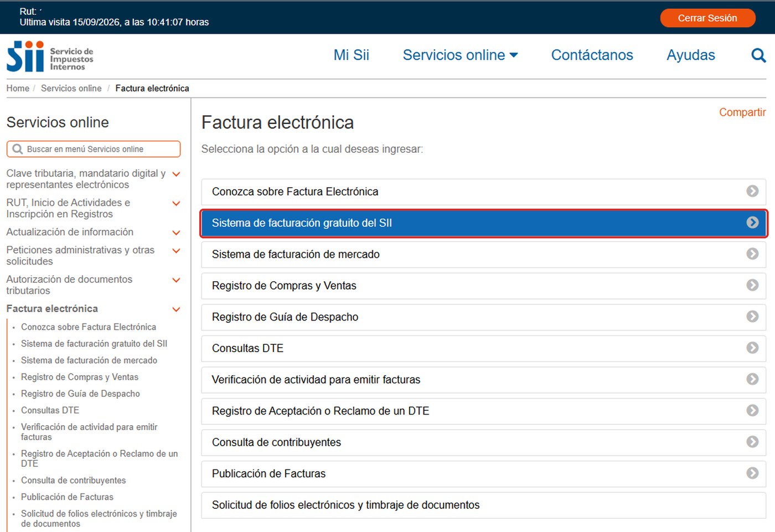Select sidebar link Registro de Compras y Ventas
Screen dimensions: 775x532
coord(80,377)
